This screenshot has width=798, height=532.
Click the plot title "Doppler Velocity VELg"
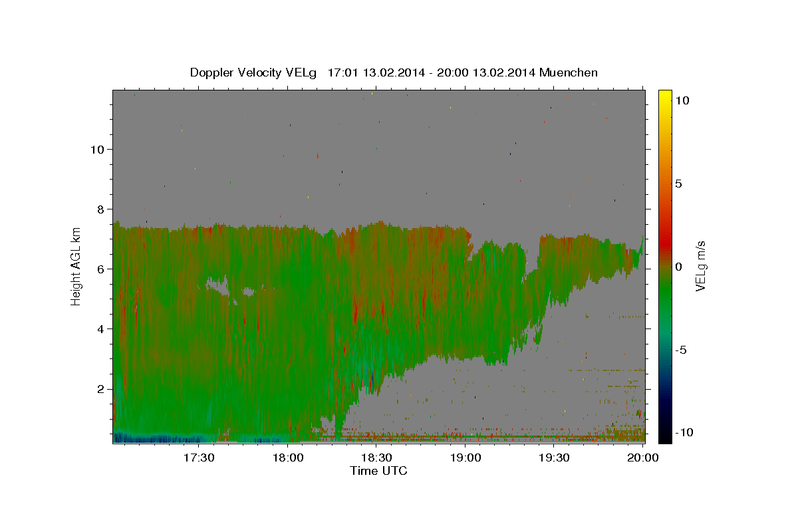(254, 72)
